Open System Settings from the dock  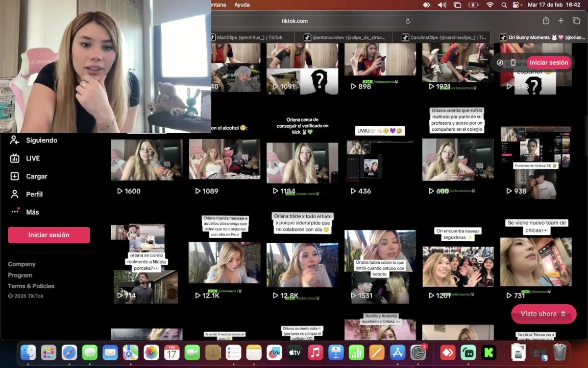tap(418, 353)
